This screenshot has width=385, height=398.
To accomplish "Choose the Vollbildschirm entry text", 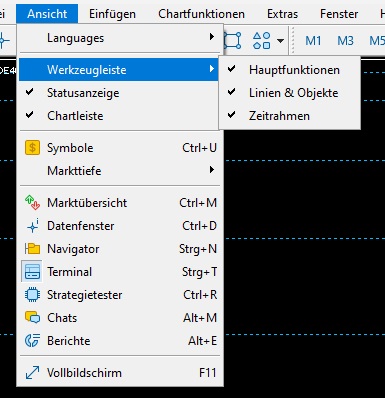I will (84, 373).
